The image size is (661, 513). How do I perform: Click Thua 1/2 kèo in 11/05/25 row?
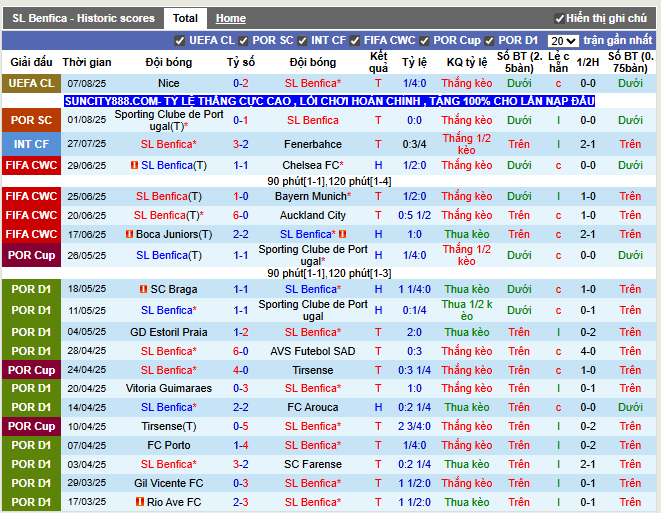(x=467, y=310)
